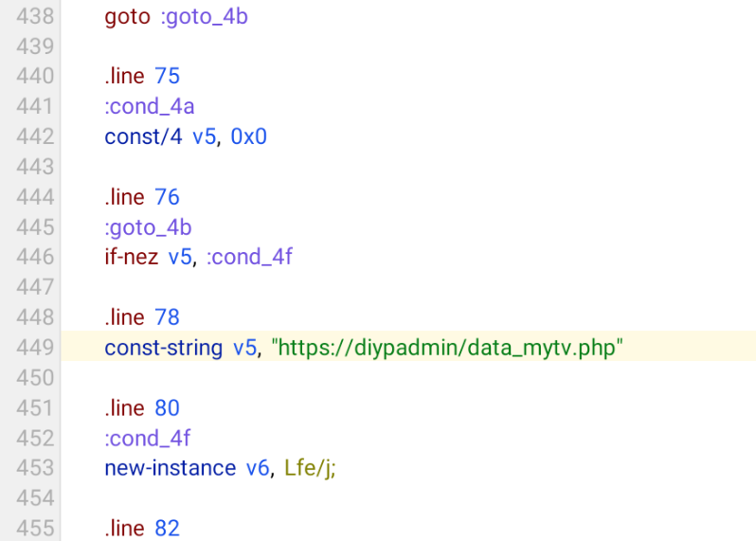The width and height of the screenshot is (756, 541).
Task: Click :cond_4f target on line 446
Action: pos(249,257)
